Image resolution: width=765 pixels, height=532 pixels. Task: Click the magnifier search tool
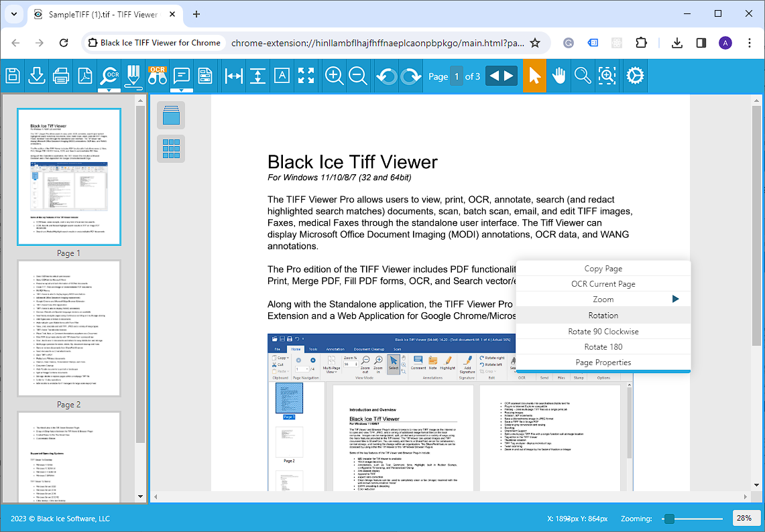click(583, 76)
